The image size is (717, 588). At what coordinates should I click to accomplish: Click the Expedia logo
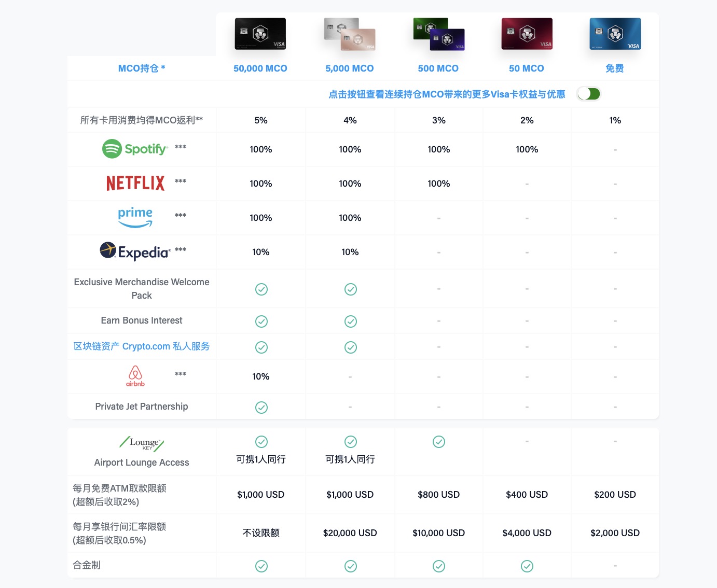pos(135,251)
